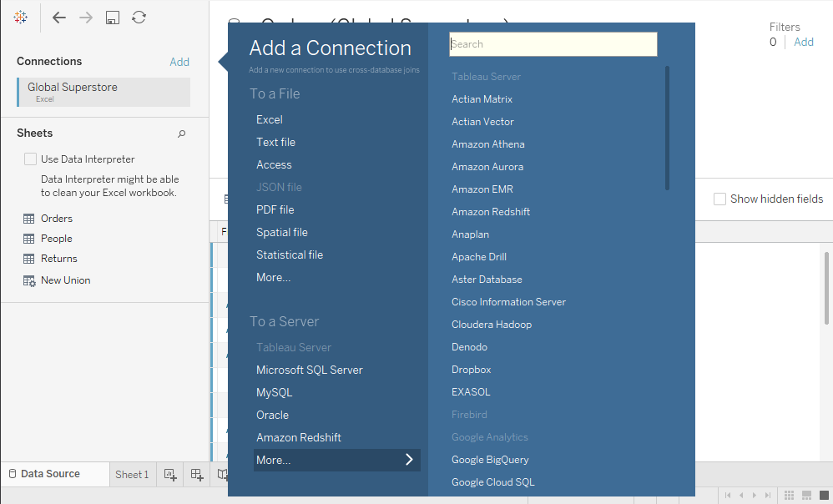This screenshot has height=504, width=833.
Task: Click inside the connector Search field
Action: (x=553, y=43)
